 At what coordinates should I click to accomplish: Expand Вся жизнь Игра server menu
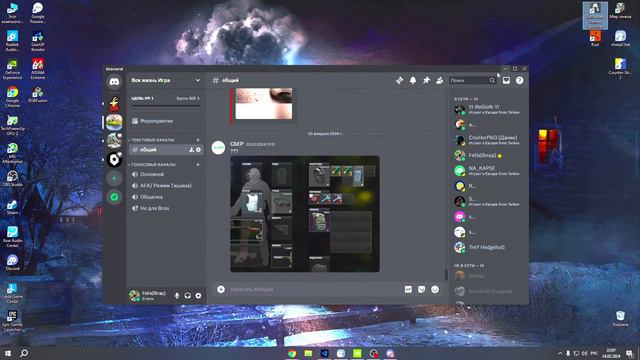pyautogui.click(x=165, y=80)
